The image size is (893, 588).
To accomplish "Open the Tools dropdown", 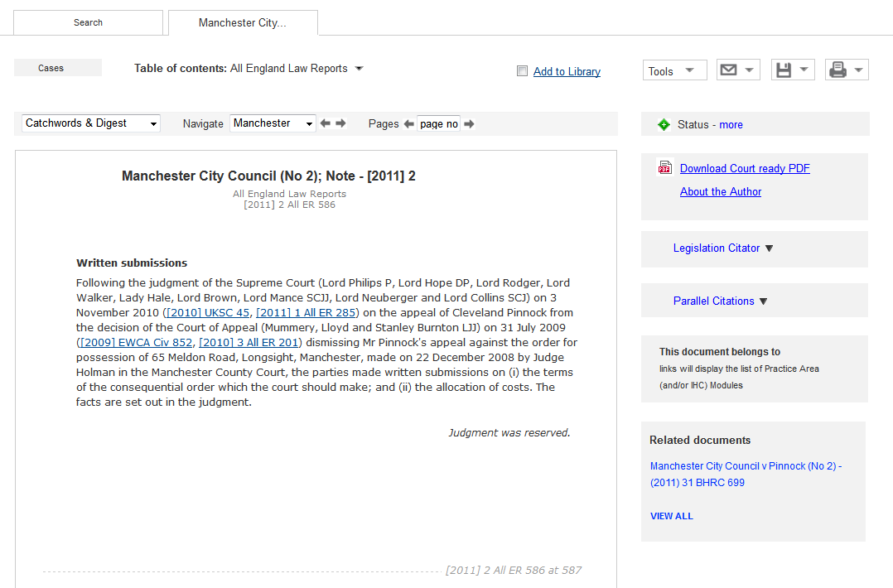I will [675, 70].
